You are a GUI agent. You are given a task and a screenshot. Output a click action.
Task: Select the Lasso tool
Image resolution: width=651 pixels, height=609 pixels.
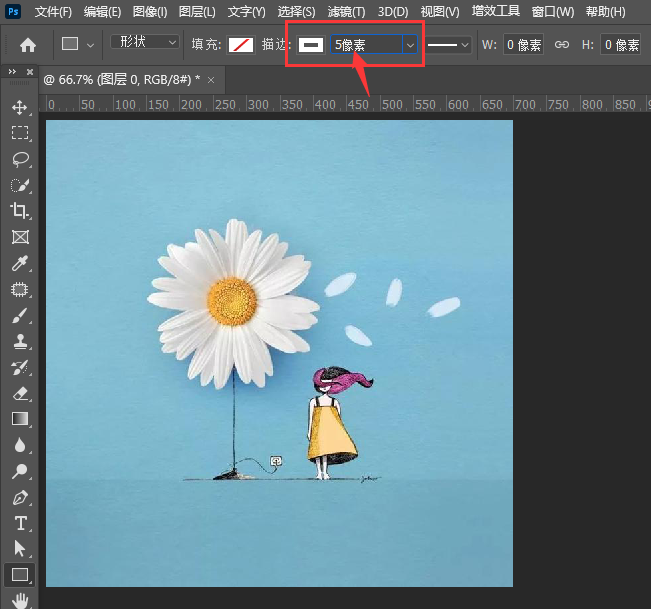tap(19, 159)
